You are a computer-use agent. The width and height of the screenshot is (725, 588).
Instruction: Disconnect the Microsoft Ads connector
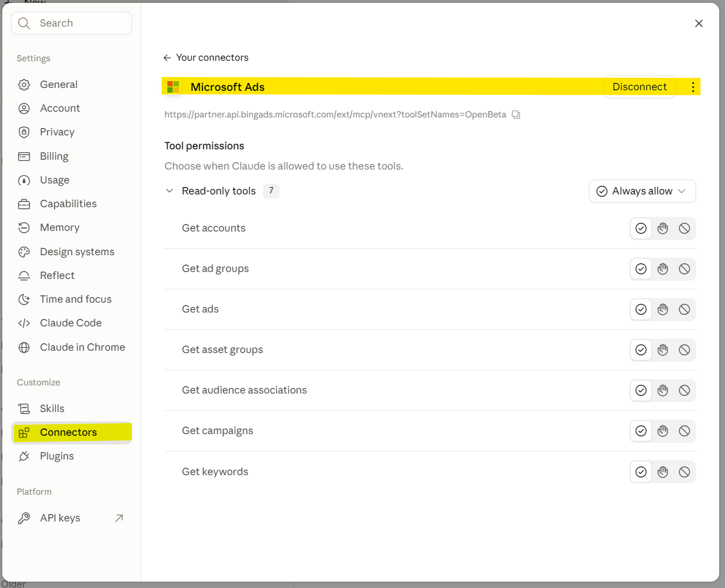(640, 87)
